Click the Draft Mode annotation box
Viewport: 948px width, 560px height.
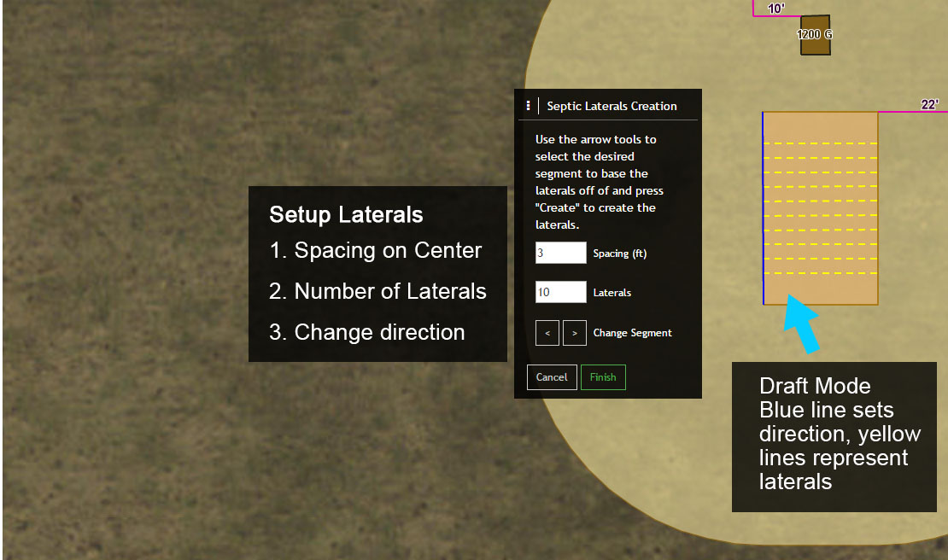click(834, 436)
